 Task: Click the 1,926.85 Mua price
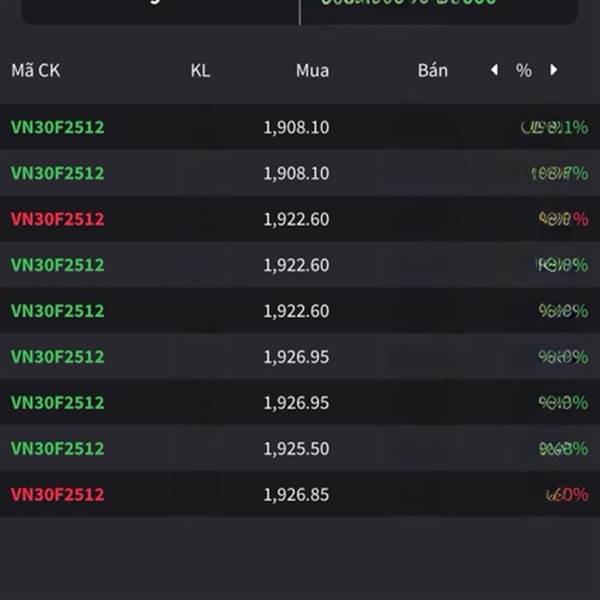click(x=296, y=494)
